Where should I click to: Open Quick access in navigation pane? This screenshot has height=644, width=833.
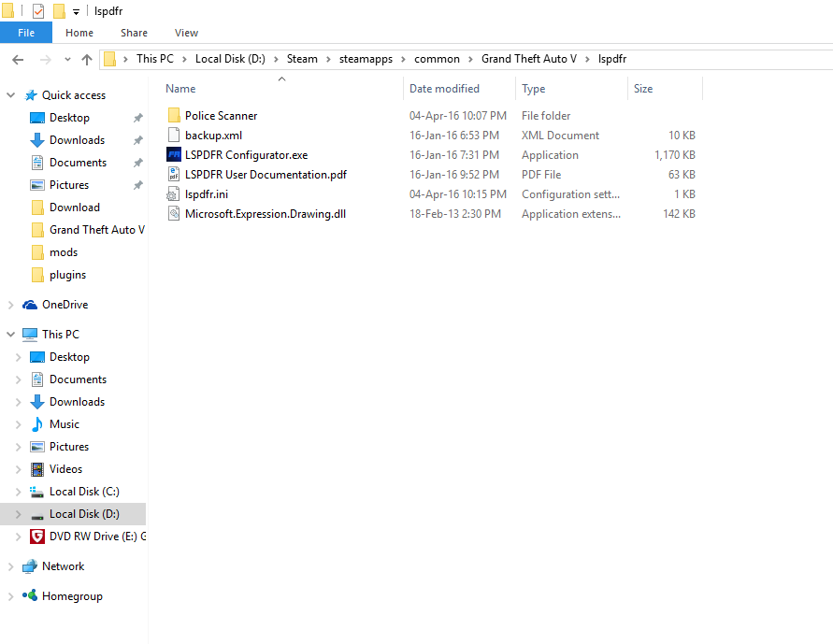coord(73,95)
